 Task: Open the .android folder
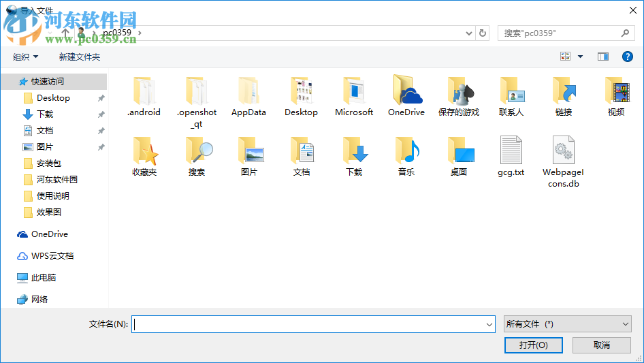coord(144,97)
